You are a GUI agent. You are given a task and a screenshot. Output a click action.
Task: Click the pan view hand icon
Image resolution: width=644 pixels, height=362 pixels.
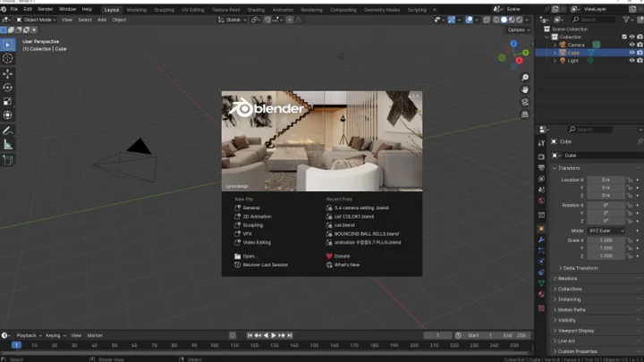[x=525, y=90]
